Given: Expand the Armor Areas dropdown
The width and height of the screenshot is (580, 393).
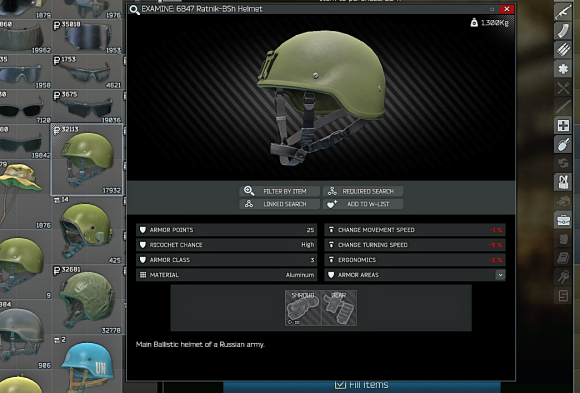Looking at the screenshot, I should (500, 275).
